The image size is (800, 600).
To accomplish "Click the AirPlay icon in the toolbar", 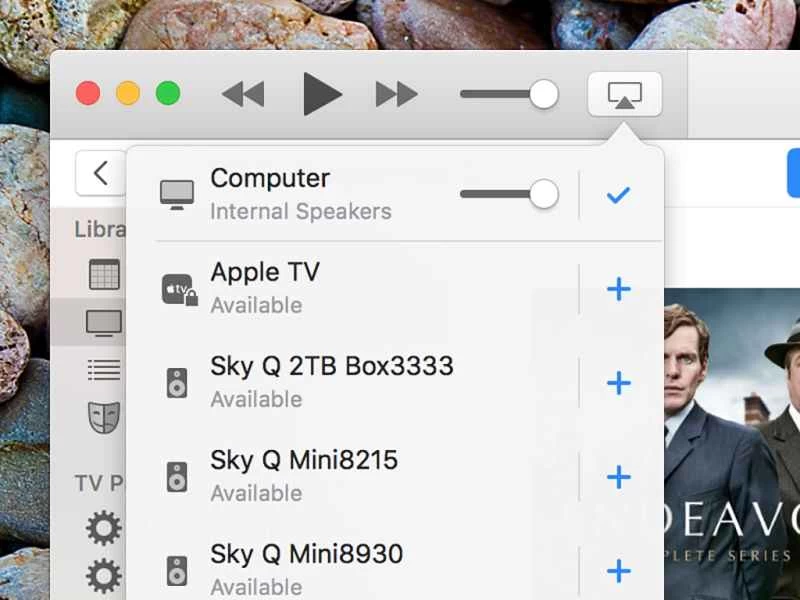I will pyautogui.click(x=624, y=94).
